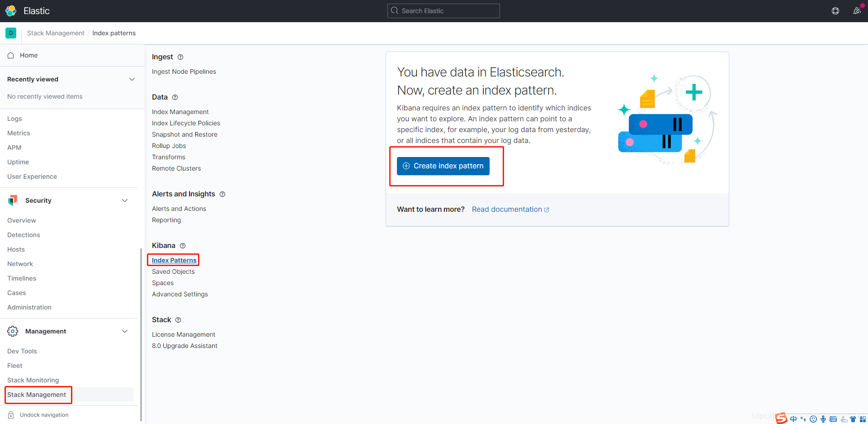868x424 pixels.
Task: Open Metrics in sidebar
Action: [19, 133]
